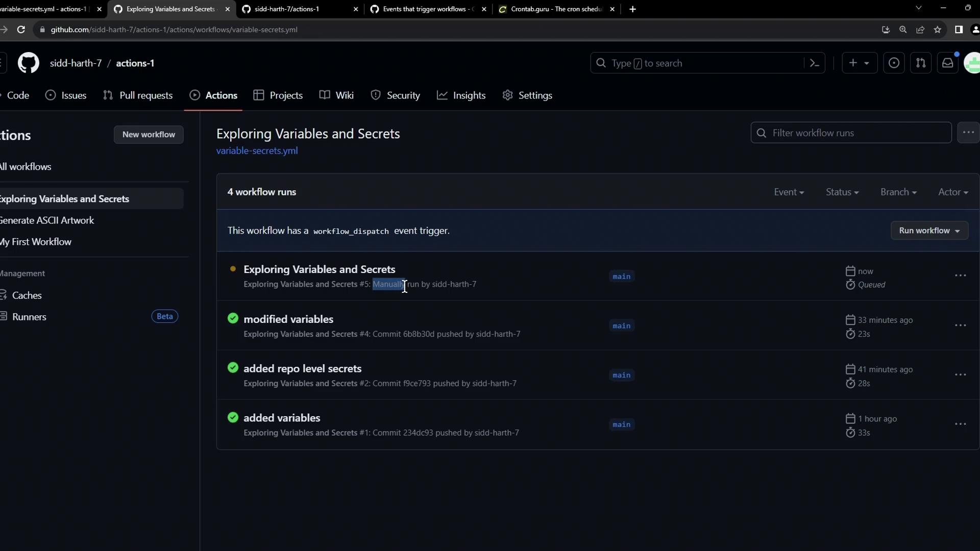
Task: Bookmark this page with star icon
Action: tap(938, 30)
